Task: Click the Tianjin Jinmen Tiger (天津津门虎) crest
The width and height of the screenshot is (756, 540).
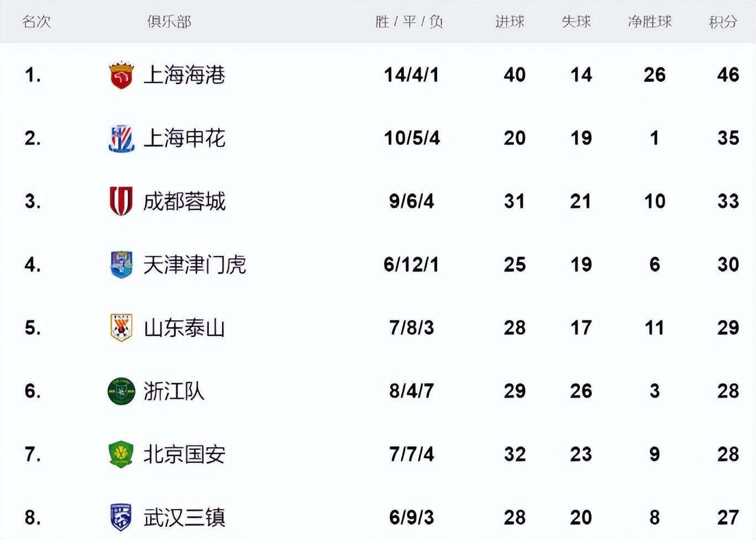Action: [121, 264]
